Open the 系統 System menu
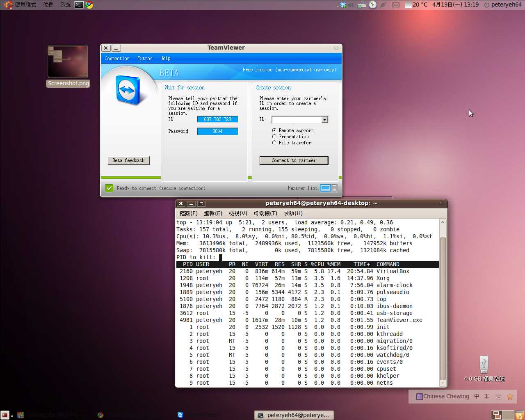Screen dimensions: 525x420 [x=65, y=5]
